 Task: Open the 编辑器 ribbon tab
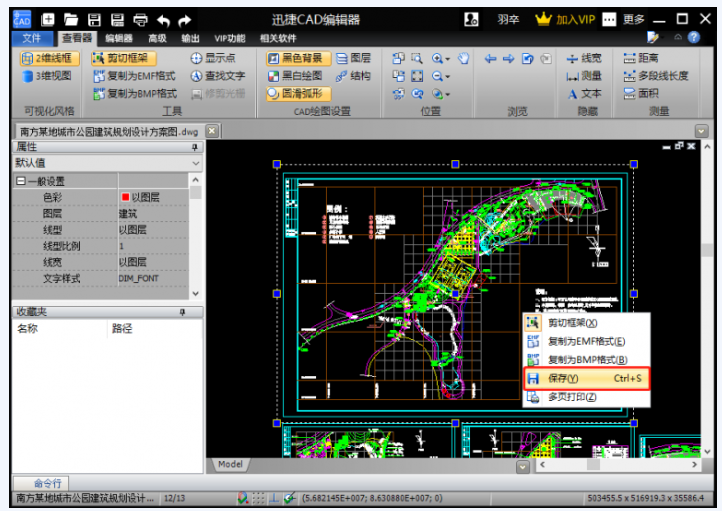click(x=118, y=38)
